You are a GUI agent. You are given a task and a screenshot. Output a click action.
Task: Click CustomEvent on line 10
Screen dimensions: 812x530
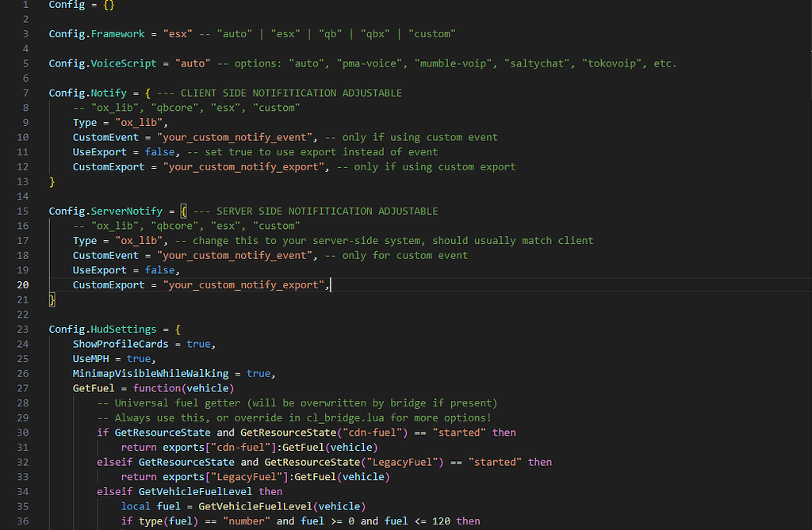click(x=105, y=137)
